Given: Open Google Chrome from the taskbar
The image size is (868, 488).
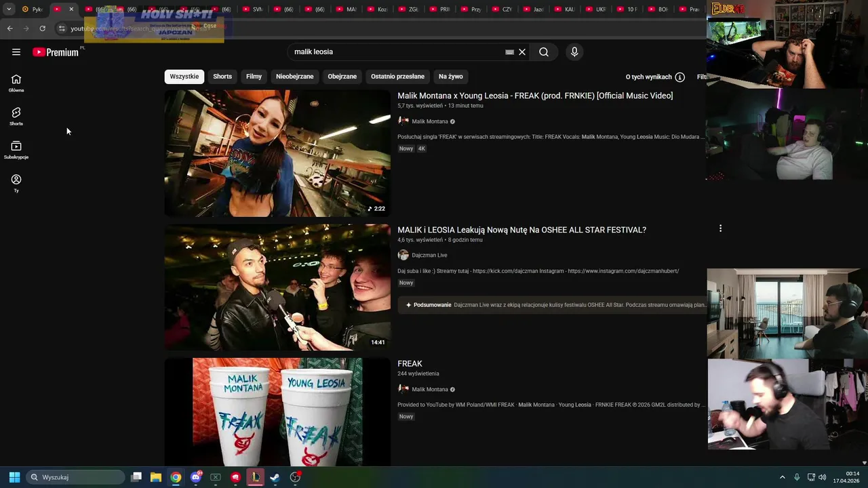Looking at the screenshot, I should point(176,477).
